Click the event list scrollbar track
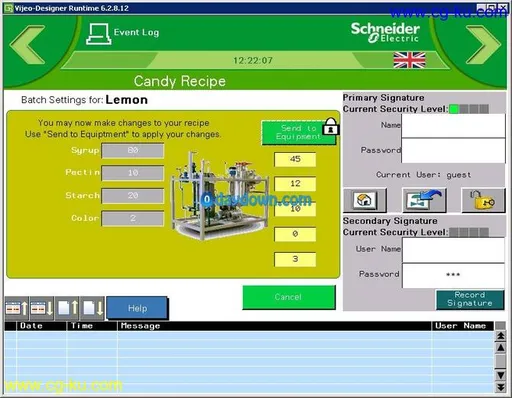This screenshot has height=398, width=512. 500,361
